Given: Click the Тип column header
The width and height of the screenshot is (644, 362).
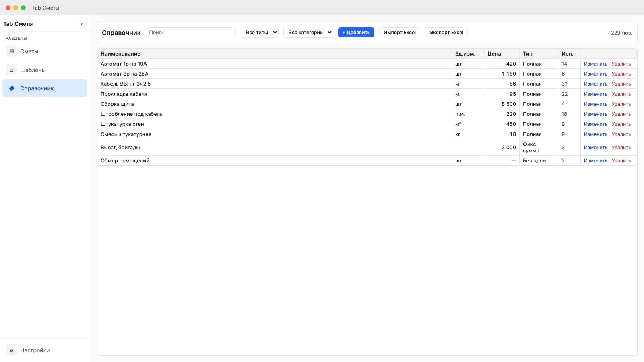Looking at the screenshot, I should [x=539, y=53].
